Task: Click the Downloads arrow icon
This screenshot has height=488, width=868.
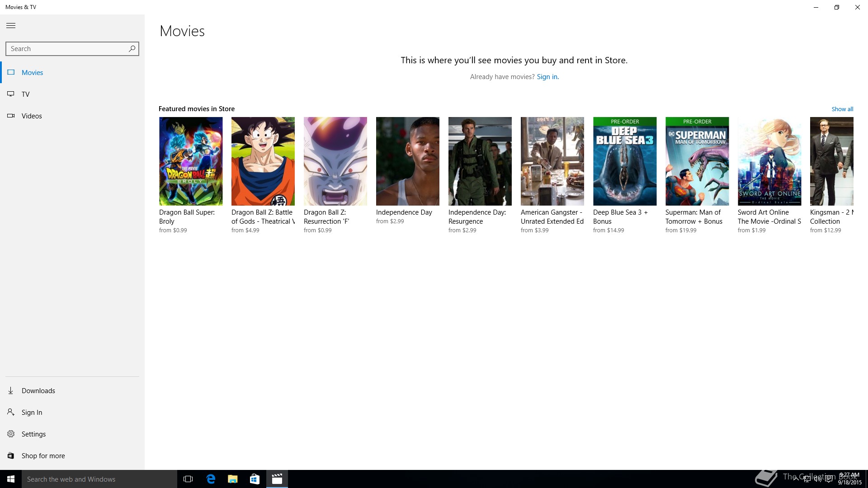Action: pos(11,390)
